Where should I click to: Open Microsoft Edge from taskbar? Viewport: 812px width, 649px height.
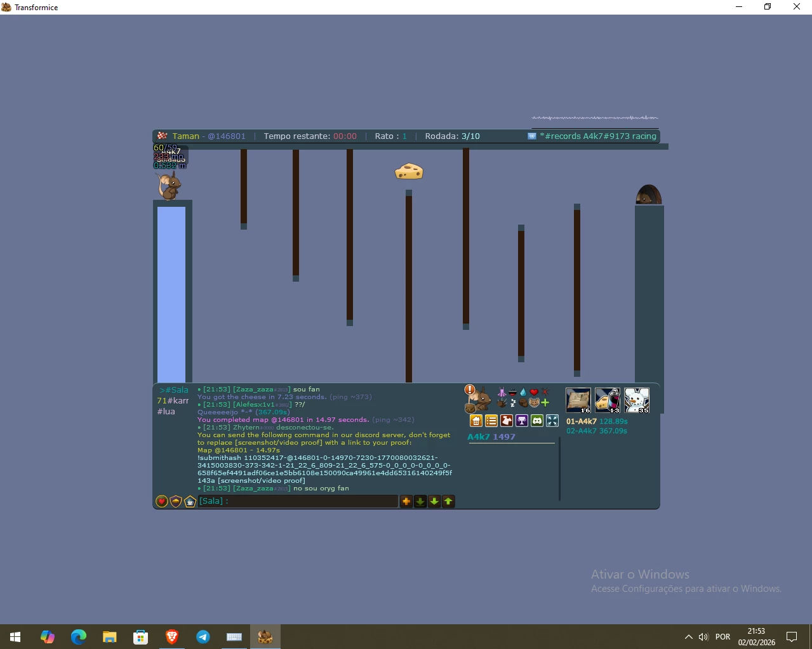[x=78, y=637]
